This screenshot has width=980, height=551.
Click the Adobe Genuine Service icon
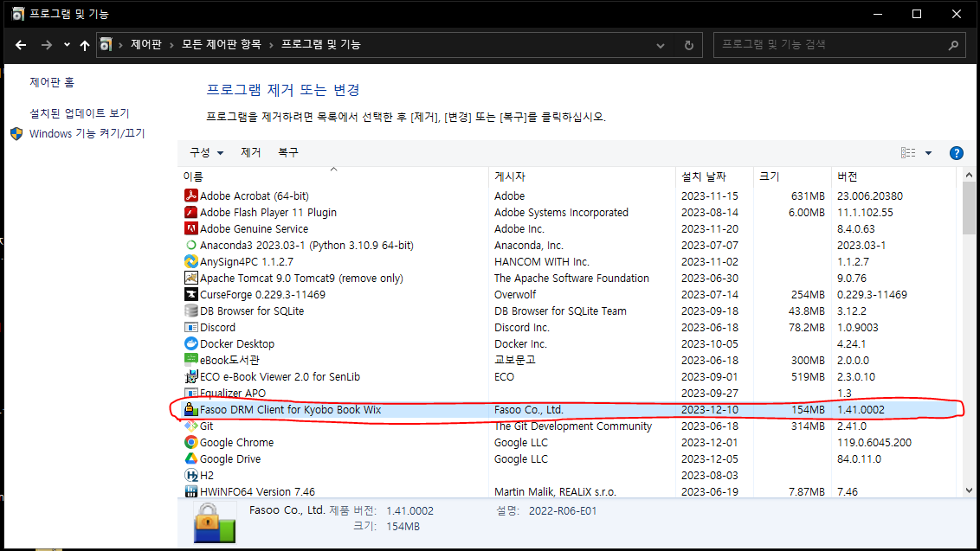[x=191, y=228]
